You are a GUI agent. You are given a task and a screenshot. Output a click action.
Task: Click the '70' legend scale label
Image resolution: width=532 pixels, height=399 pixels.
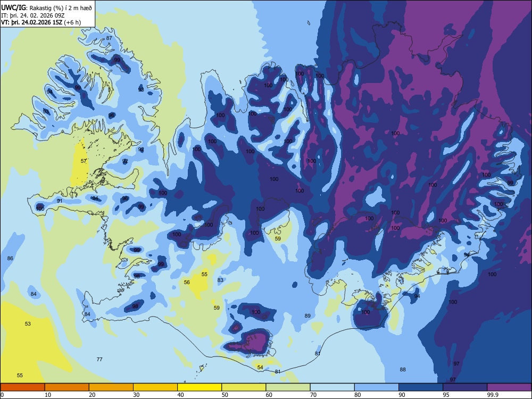(313, 395)
